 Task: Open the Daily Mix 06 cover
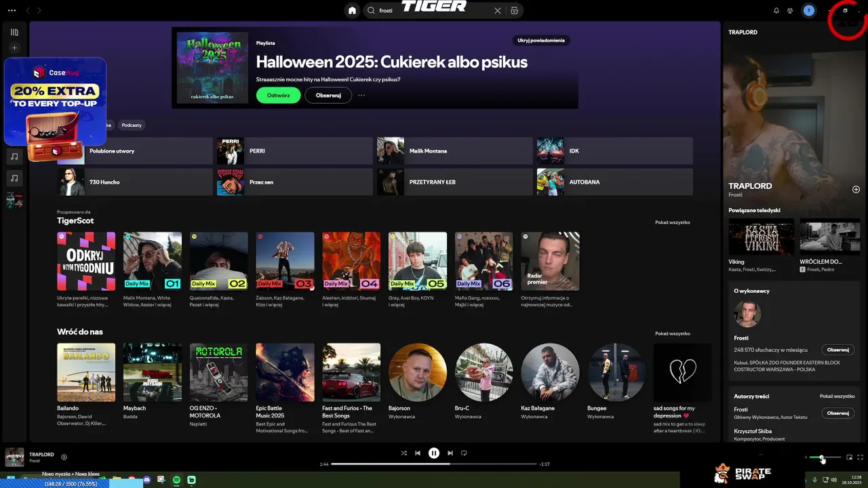click(484, 261)
